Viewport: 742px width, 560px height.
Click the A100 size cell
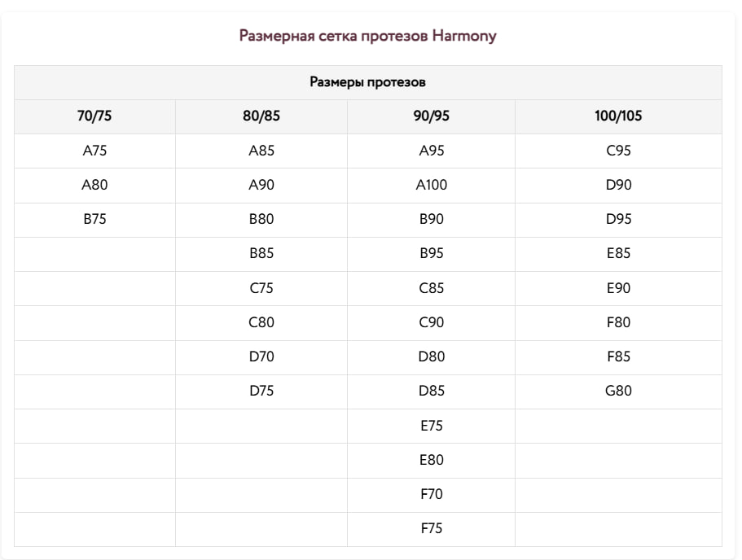tap(431, 185)
